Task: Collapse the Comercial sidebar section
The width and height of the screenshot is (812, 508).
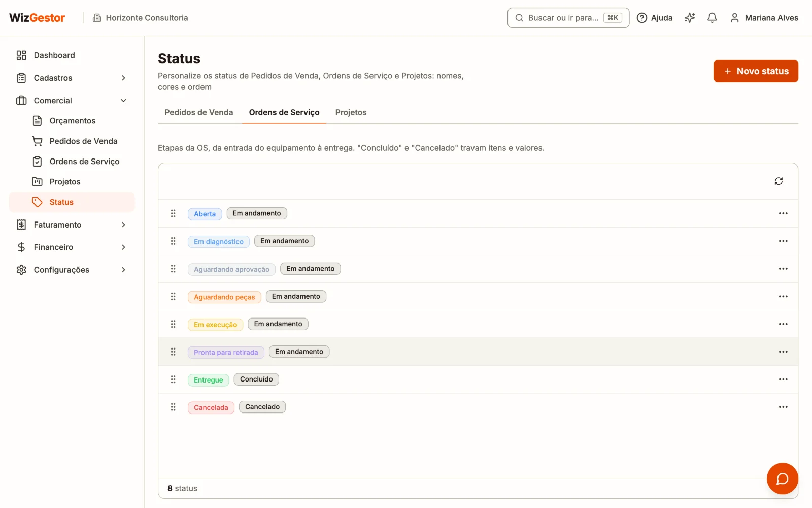Action: pyautogui.click(x=72, y=101)
